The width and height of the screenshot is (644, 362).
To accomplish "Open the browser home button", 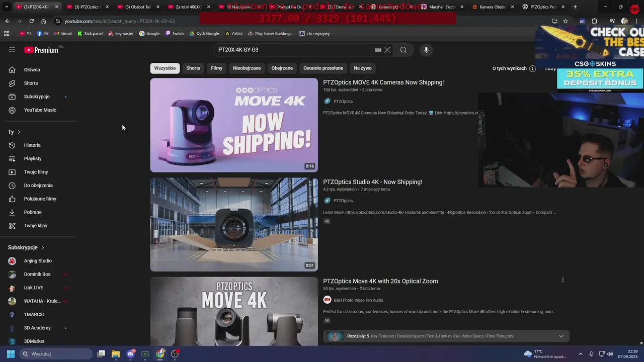I will pyautogui.click(x=44, y=21).
